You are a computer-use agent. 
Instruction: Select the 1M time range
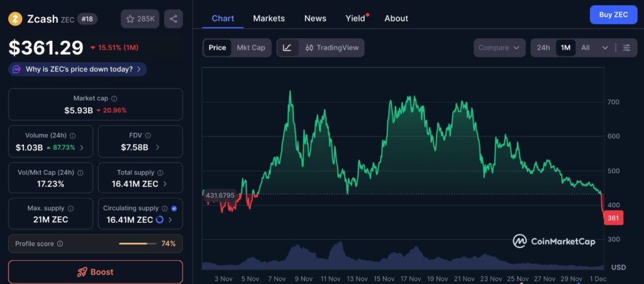(x=565, y=48)
